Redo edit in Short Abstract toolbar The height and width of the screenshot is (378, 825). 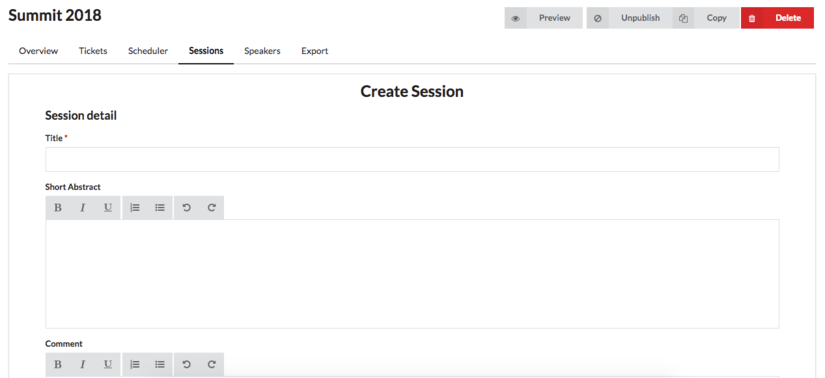tap(212, 207)
